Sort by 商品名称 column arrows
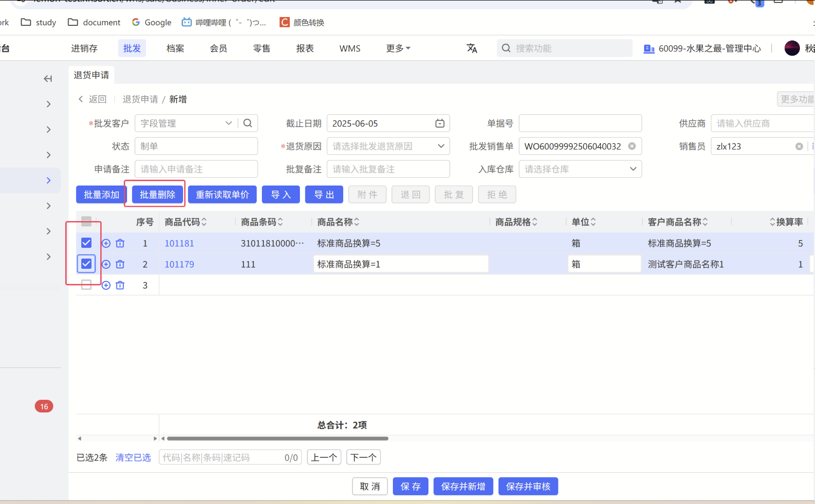This screenshot has width=815, height=504. (357, 222)
